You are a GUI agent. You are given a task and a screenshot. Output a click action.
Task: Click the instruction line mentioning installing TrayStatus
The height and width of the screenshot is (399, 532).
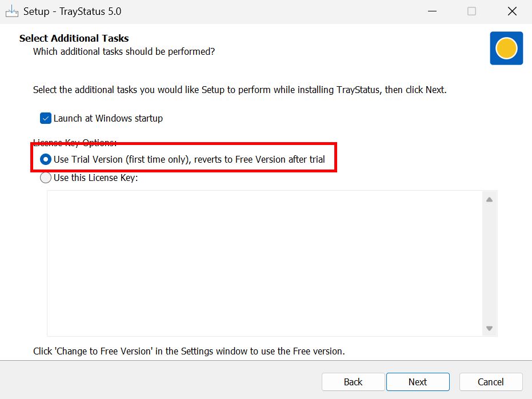click(x=240, y=90)
